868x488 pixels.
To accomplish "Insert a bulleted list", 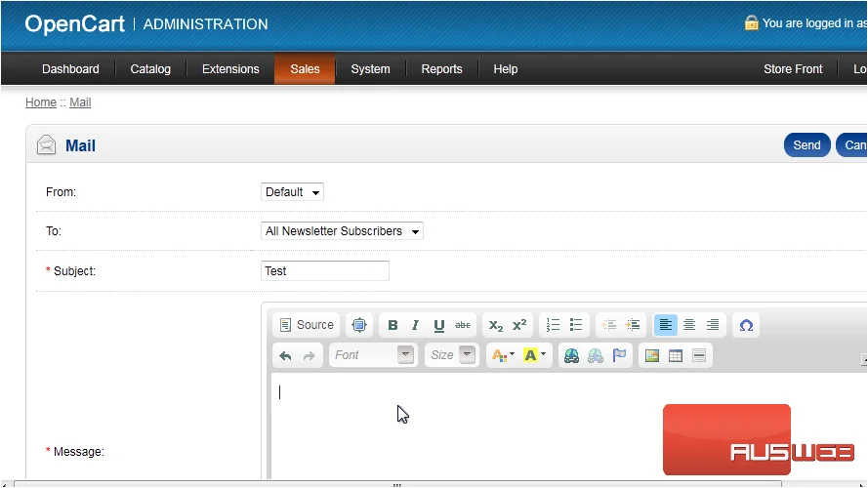I will click(576, 325).
